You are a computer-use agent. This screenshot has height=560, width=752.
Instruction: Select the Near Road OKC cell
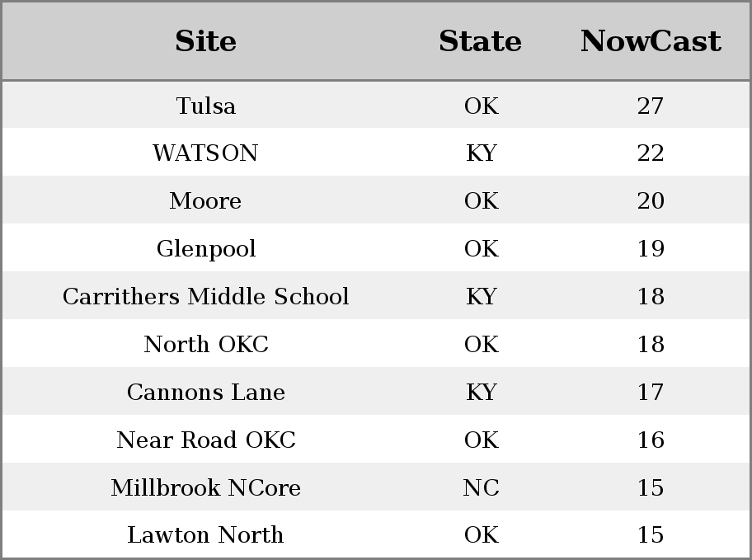206,440
